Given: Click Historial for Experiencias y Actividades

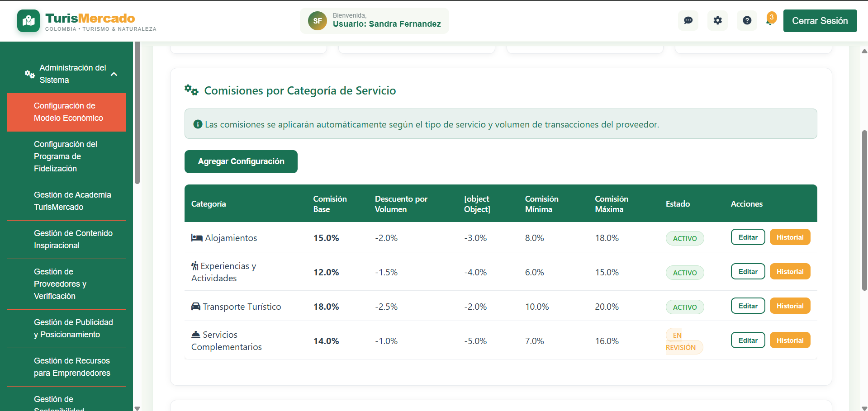Looking at the screenshot, I should coord(790,271).
